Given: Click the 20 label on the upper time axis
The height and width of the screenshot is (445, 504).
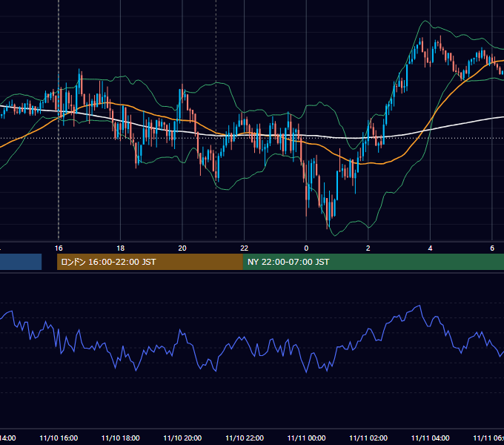Looking at the screenshot, I should tap(182, 248).
